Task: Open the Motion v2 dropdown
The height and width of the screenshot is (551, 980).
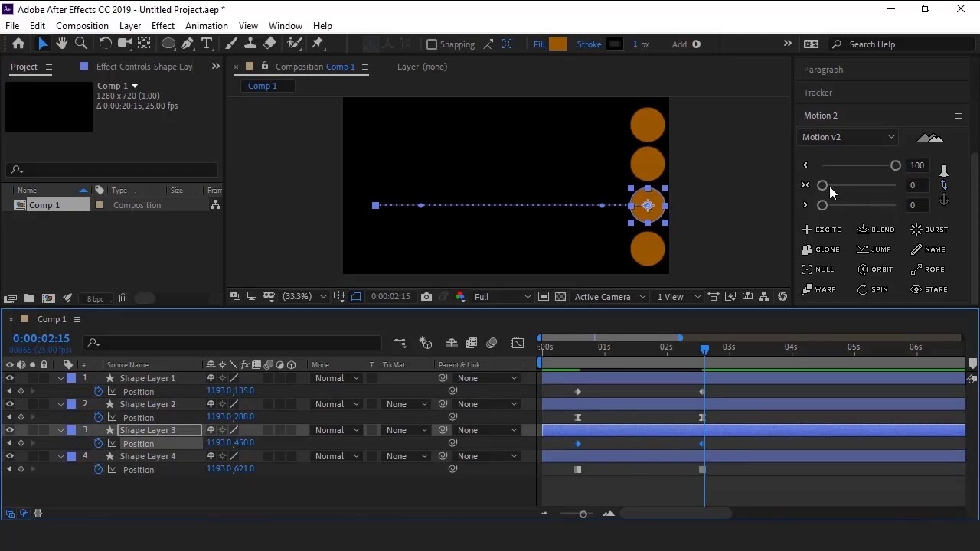Action: coord(848,137)
